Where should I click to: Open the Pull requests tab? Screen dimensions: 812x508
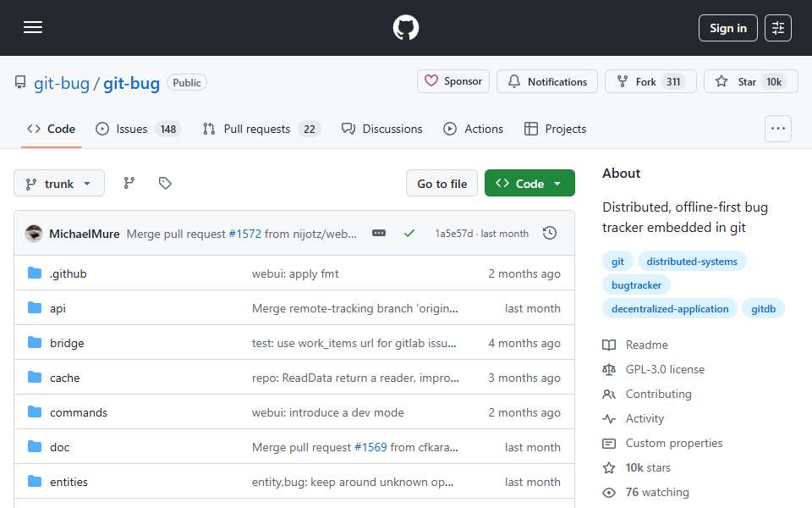click(261, 129)
